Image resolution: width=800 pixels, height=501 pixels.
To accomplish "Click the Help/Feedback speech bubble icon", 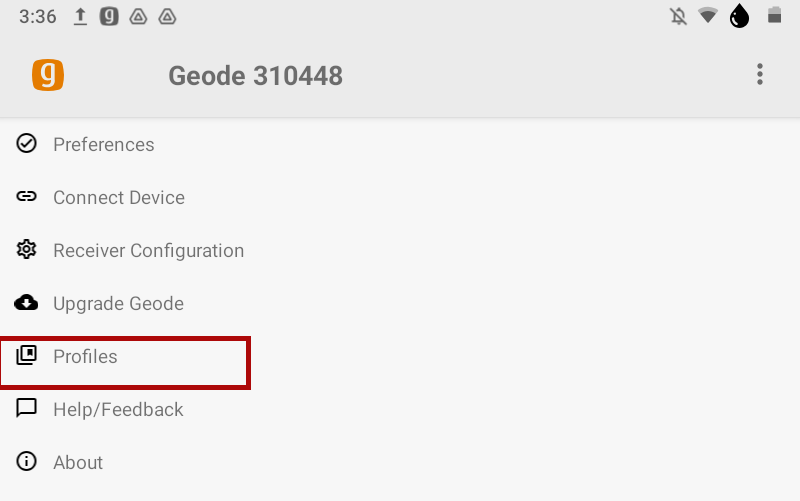I will pos(27,409).
